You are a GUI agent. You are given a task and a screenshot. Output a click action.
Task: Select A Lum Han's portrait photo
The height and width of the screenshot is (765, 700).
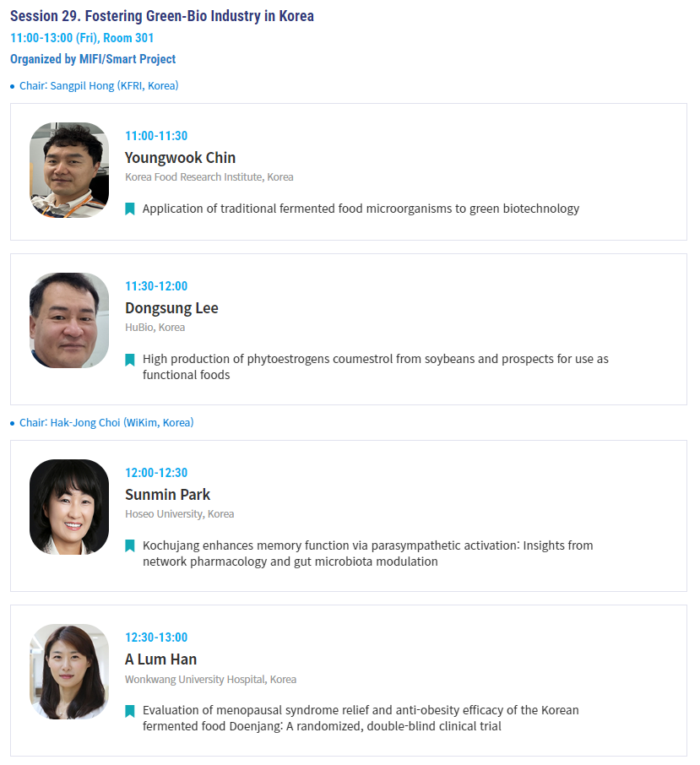tap(69, 671)
